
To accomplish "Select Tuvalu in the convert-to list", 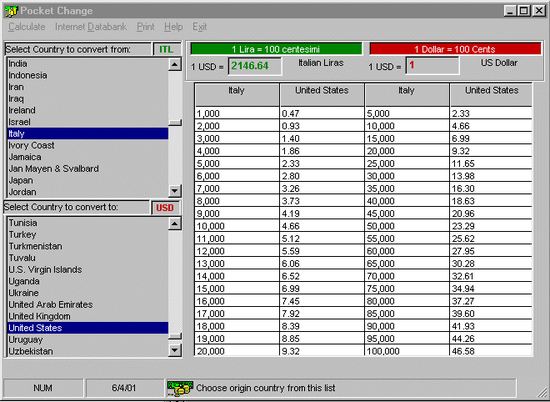I will [x=88, y=258].
